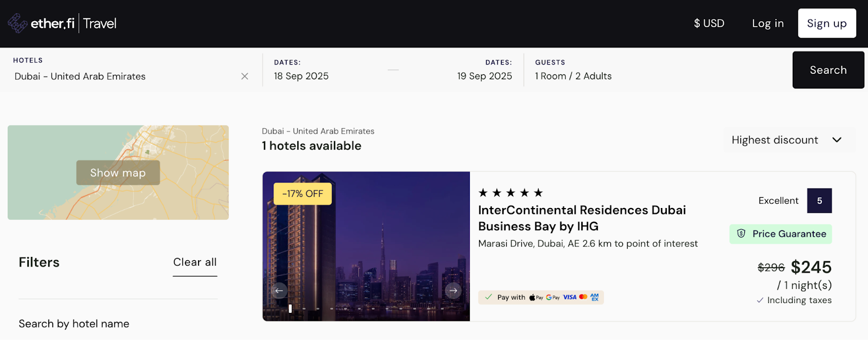Click the Show map button
The image size is (868, 340).
[x=118, y=173]
